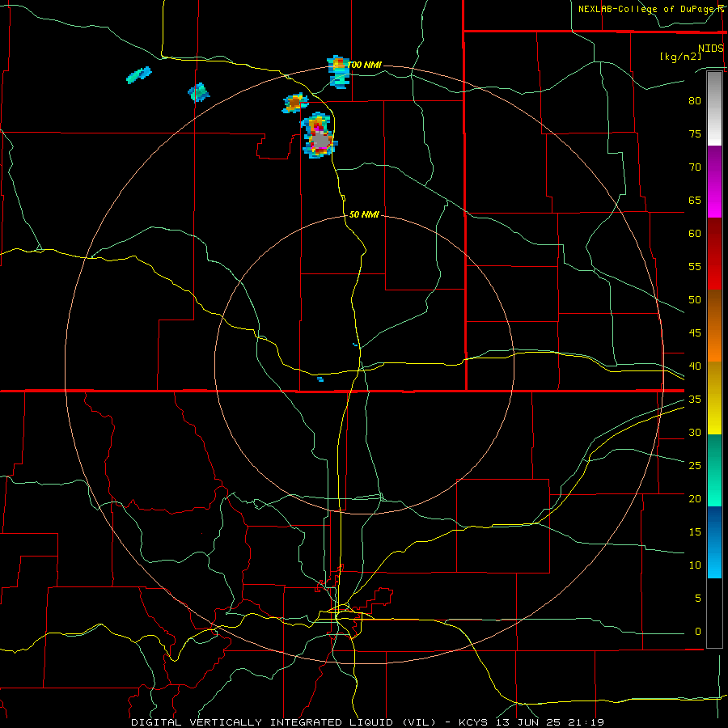Select the "35" value on the scale
Viewport: 728px width, 728px height.
pyautogui.click(x=695, y=400)
